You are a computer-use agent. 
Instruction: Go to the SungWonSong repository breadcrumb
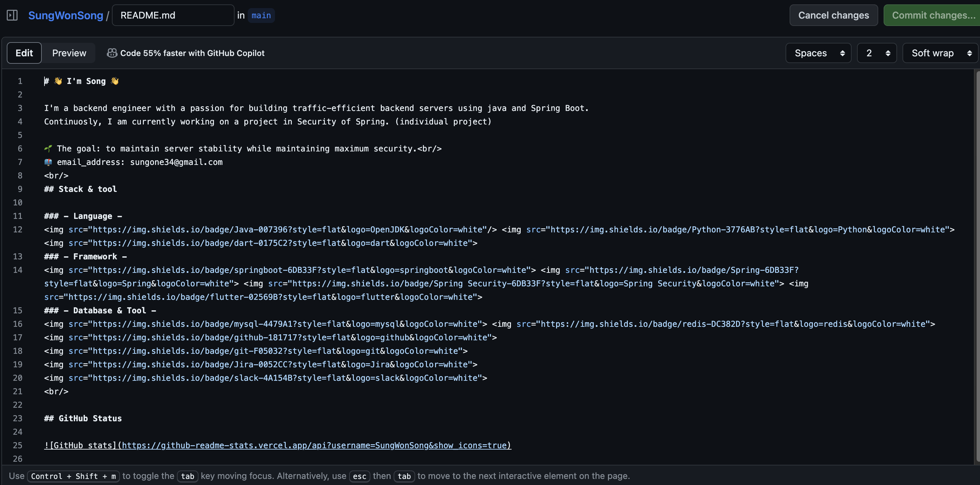click(x=66, y=15)
